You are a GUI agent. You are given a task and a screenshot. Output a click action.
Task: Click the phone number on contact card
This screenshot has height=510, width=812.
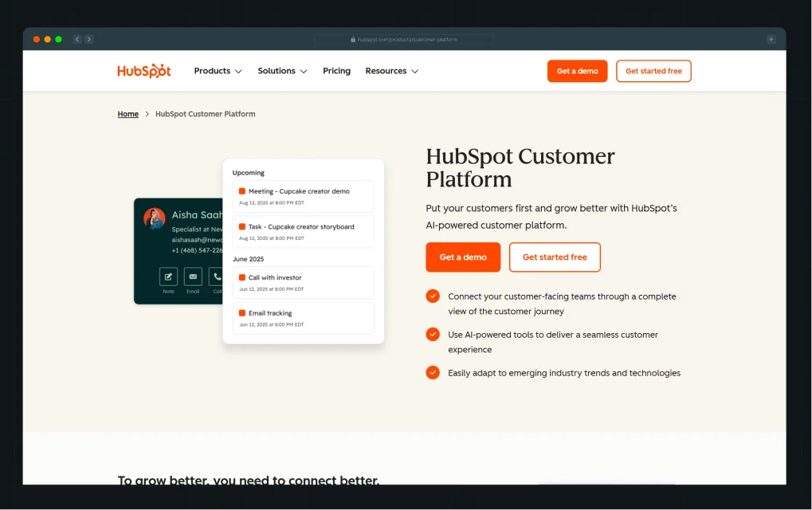coord(197,250)
